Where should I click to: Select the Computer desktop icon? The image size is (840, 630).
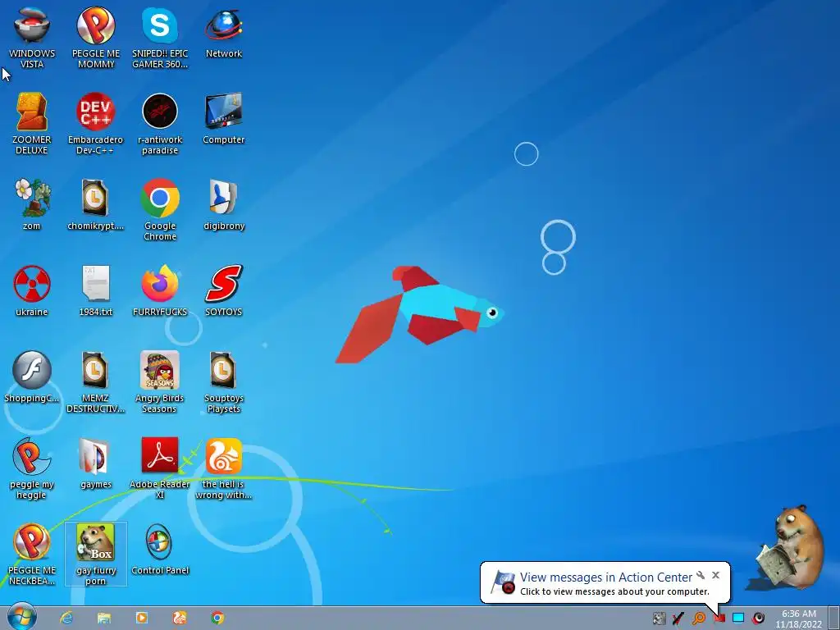pos(223,118)
